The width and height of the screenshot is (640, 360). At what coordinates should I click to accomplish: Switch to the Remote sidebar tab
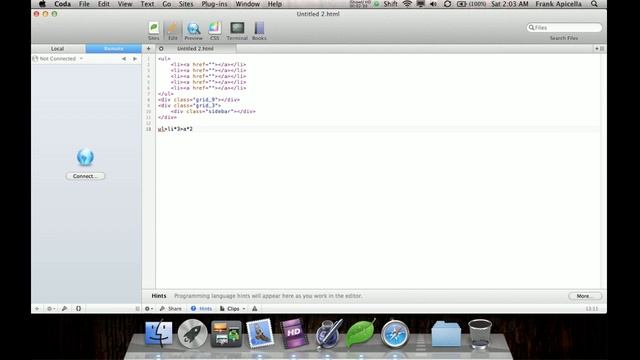coord(113,49)
